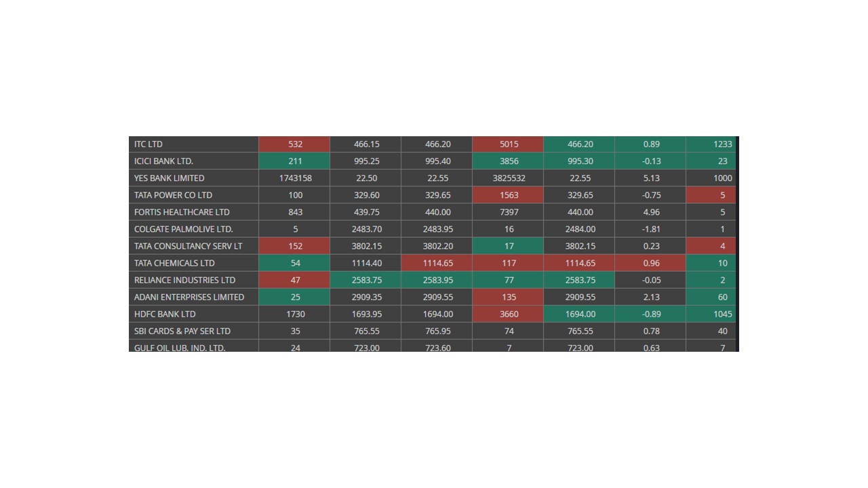Click change 2.13 for Adani
The width and height of the screenshot is (868, 488).
click(x=650, y=297)
